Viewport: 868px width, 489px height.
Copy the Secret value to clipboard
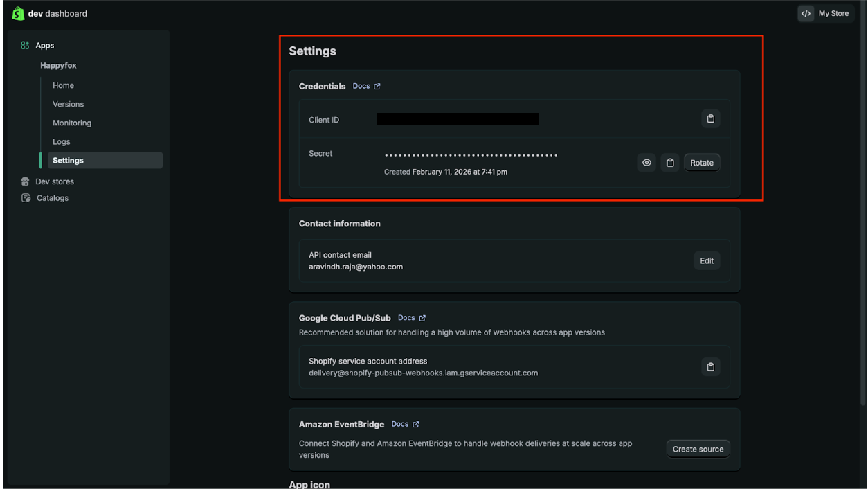pyautogui.click(x=669, y=163)
